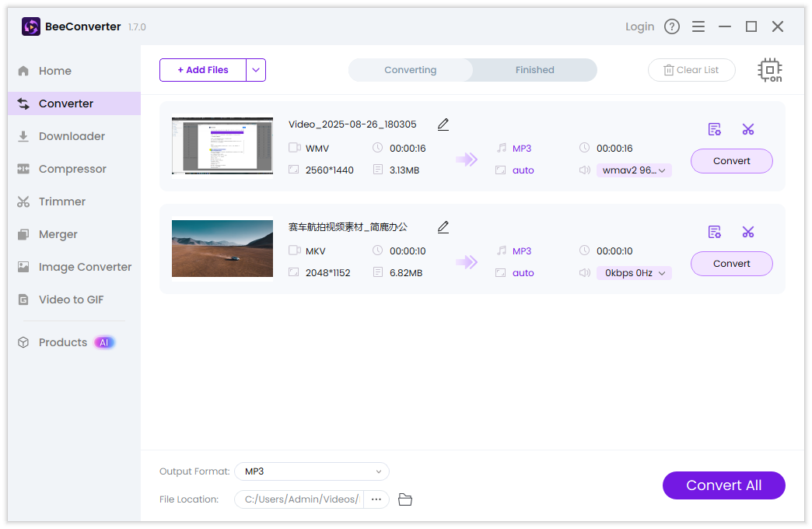Open the hamburger menu in title bar
Screen dimensions: 812x529
698,26
